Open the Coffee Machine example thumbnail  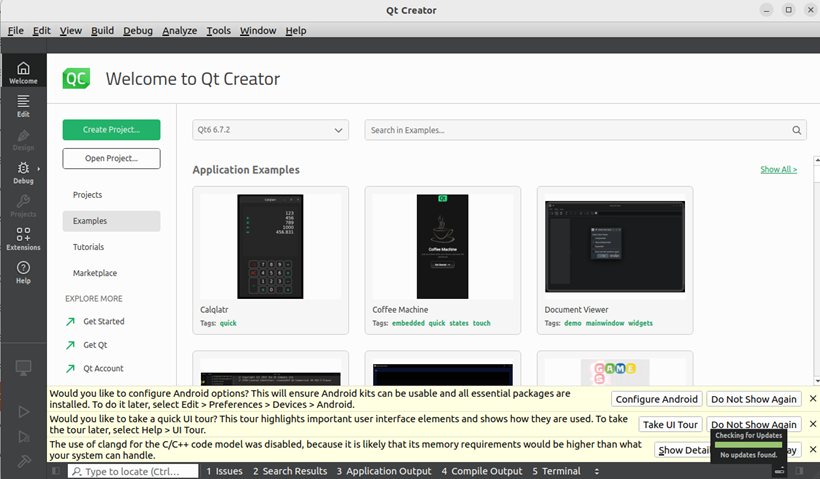tap(442, 246)
